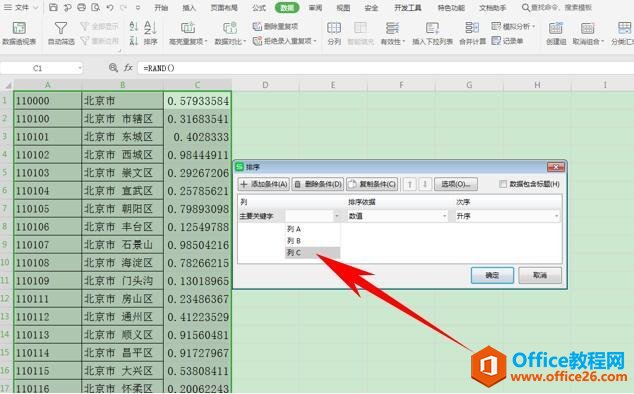634x394 pixels.
Task: Choose 列 A from the dropdown list
Action: [313, 229]
